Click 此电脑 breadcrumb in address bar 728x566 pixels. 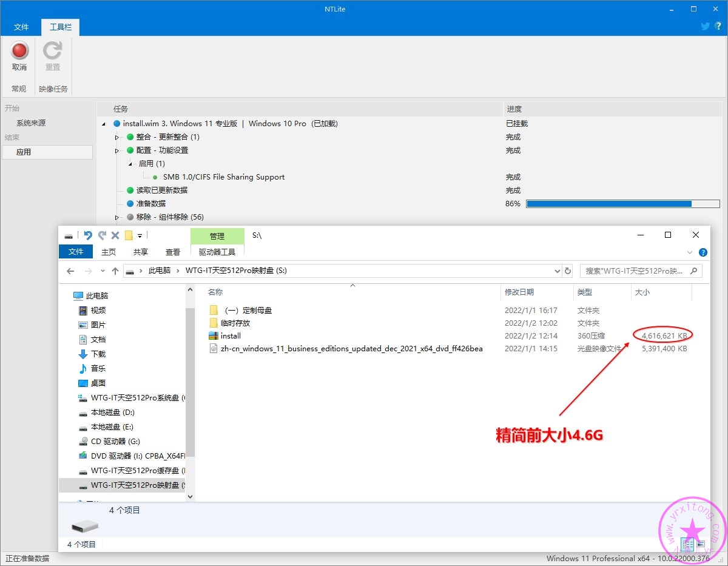point(160,271)
